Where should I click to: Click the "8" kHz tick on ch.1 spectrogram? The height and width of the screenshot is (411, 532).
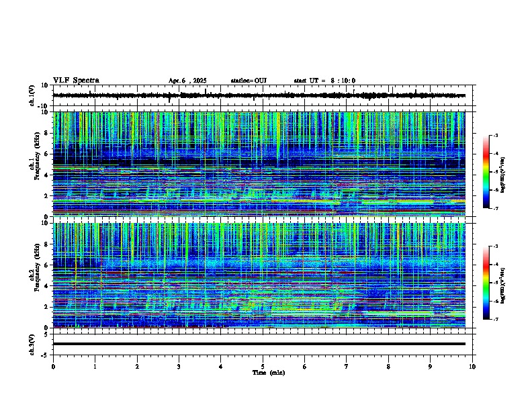47,133
